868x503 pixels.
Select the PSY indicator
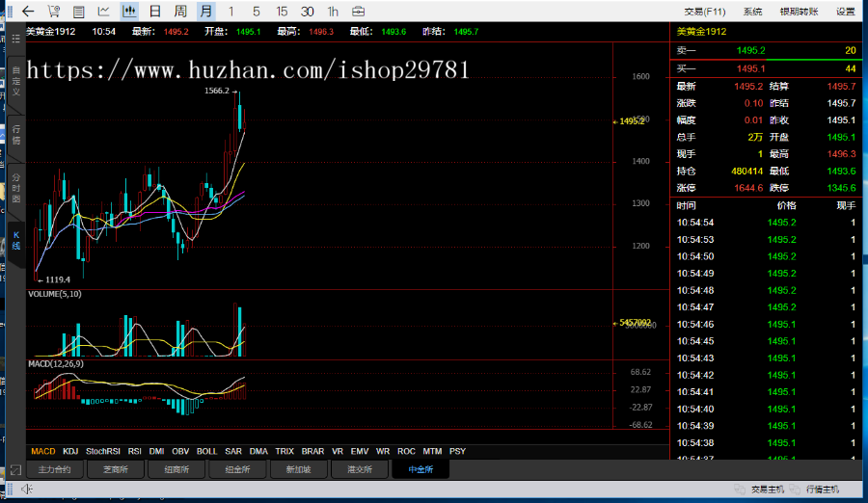(457, 452)
